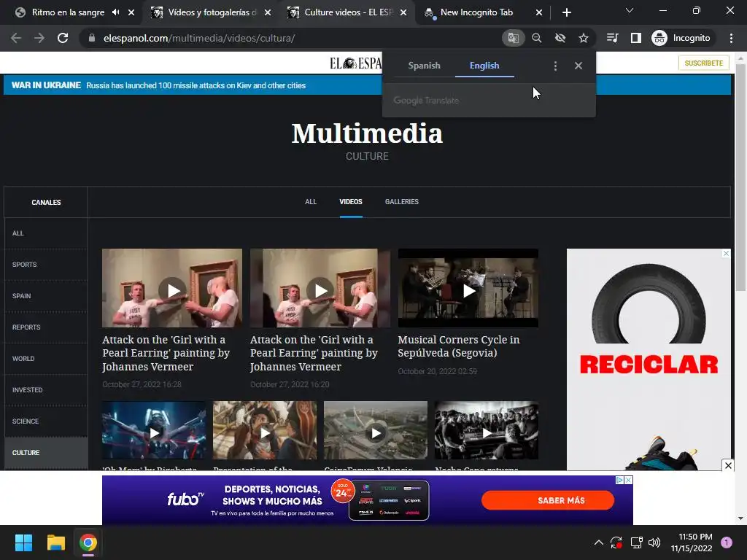This screenshot has height=560, width=747.
Task: Select English in the translate popup
Action: pyautogui.click(x=484, y=66)
